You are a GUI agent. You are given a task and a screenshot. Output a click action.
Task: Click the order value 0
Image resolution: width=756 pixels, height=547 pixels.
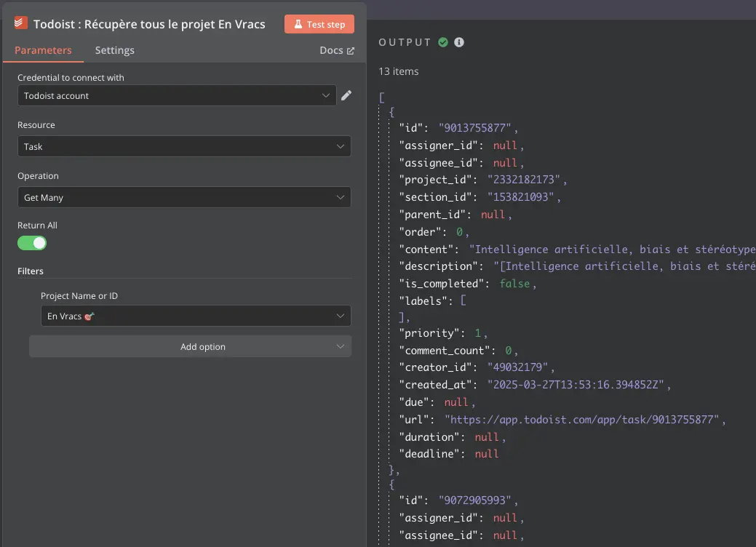point(459,232)
